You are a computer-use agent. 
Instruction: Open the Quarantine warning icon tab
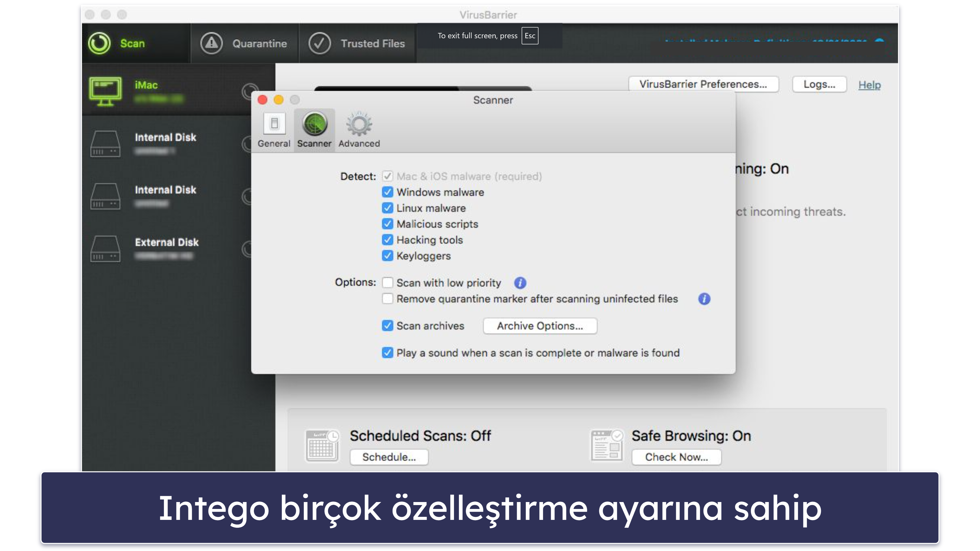coord(212,43)
